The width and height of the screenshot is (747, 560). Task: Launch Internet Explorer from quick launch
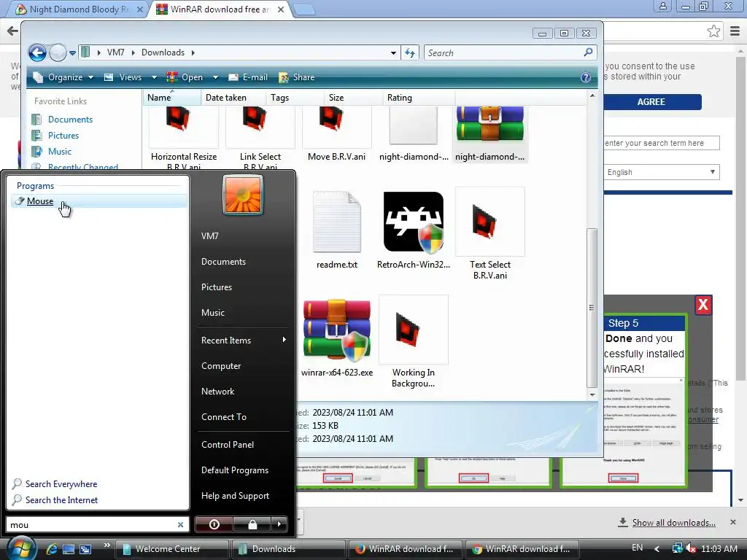tap(52, 549)
